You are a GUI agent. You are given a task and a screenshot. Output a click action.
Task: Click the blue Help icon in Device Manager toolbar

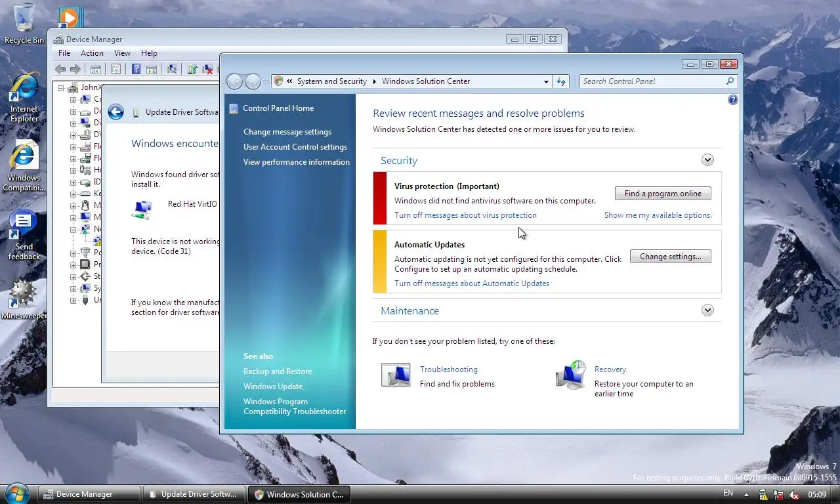click(136, 69)
